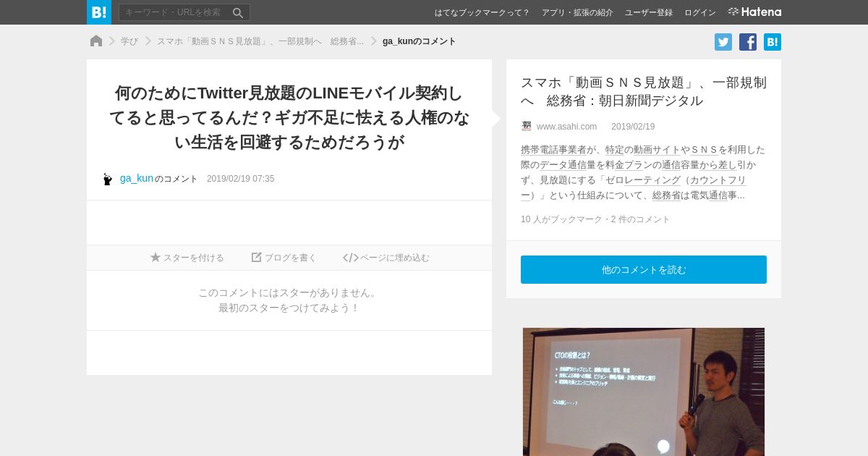Open the Asahi article title link
868x456 pixels.
(x=644, y=91)
